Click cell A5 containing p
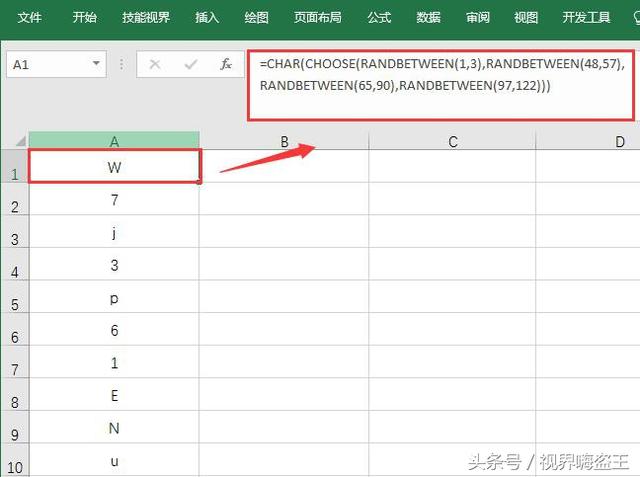The image size is (640, 477). coord(114,297)
